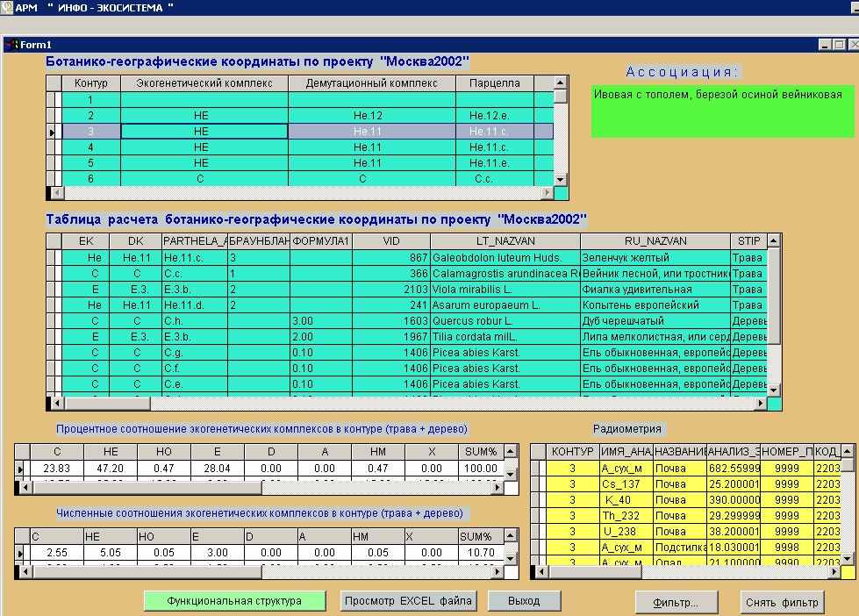Click 23.83 C percentage value

pyautogui.click(x=57, y=469)
